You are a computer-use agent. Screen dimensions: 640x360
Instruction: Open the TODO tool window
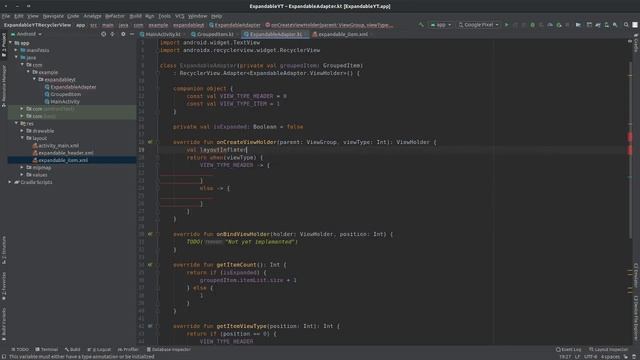(x=20, y=349)
